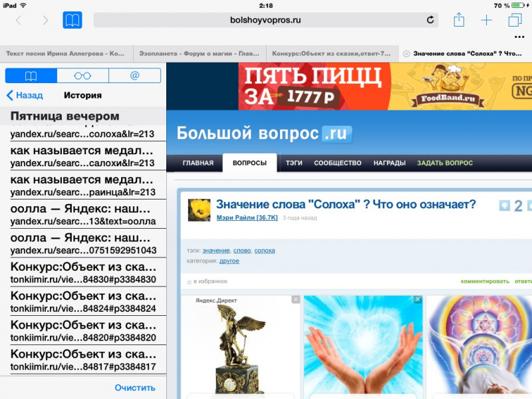Go back via "Назад" chevron

coord(25,95)
